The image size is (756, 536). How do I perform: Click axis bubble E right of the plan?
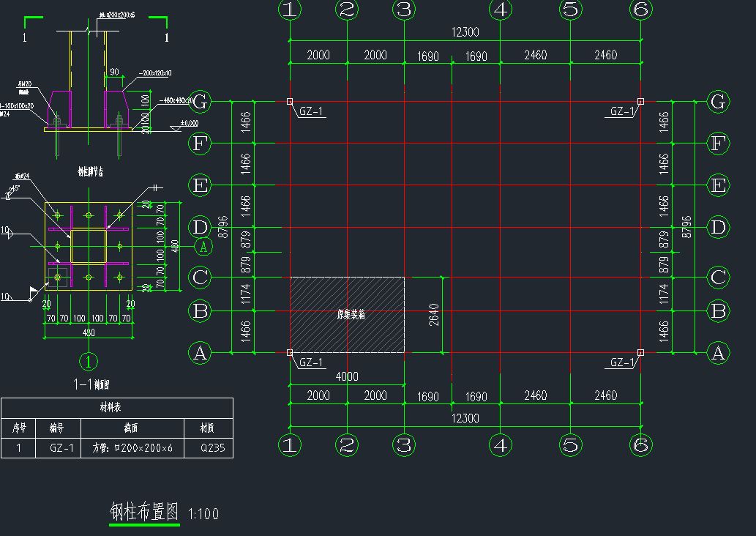[719, 185]
